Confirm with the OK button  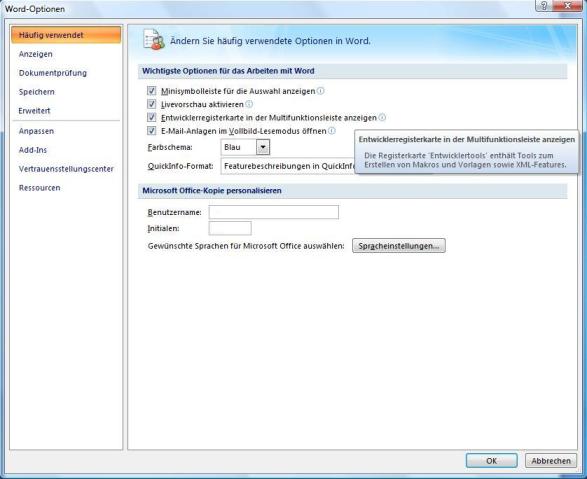[x=492, y=461]
